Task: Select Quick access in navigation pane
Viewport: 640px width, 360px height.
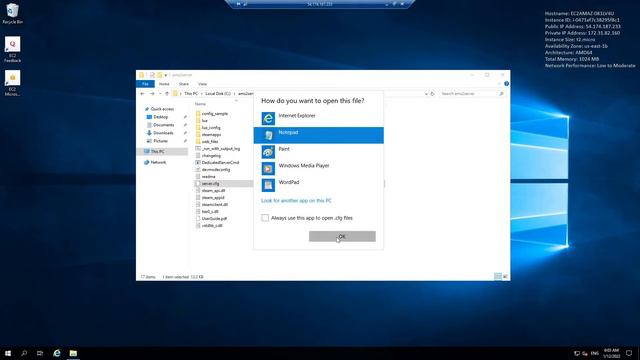Action: [162, 109]
